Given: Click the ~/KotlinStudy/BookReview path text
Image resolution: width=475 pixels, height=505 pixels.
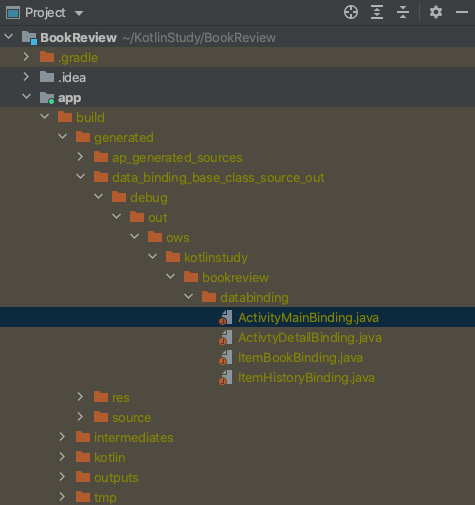Looking at the screenshot, I should click(199, 38).
